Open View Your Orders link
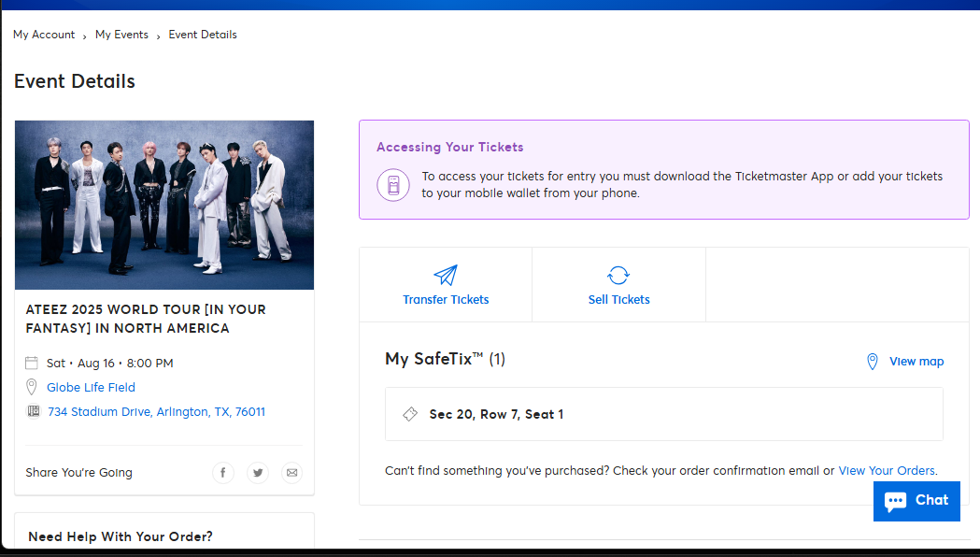The height and width of the screenshot is (557, 980). tap(887, 471)
